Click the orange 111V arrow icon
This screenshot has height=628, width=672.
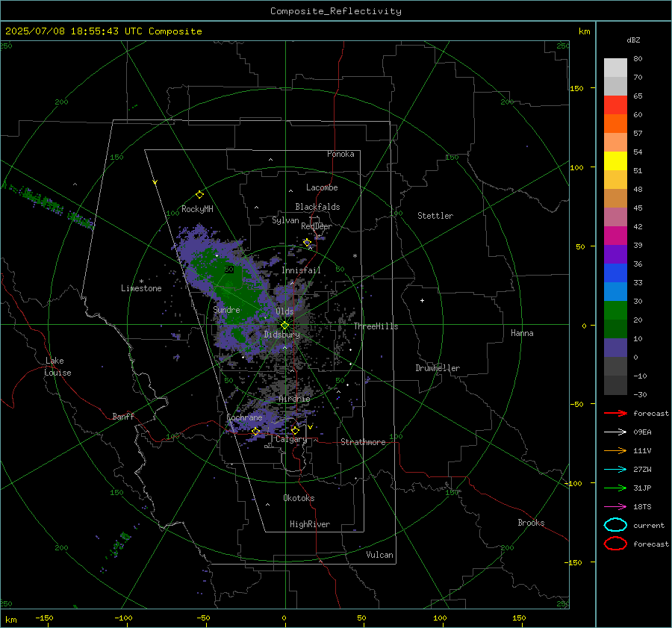pyautogui.click(x=615, y=450)
